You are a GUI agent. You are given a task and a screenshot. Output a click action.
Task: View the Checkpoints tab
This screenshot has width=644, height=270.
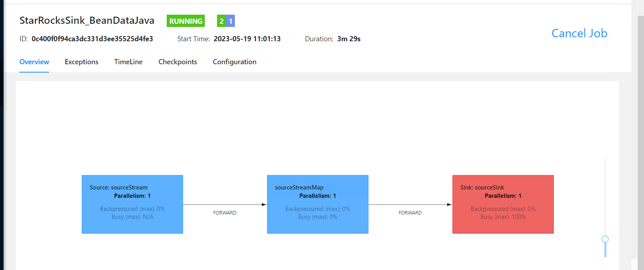click(x=177, y=62)
